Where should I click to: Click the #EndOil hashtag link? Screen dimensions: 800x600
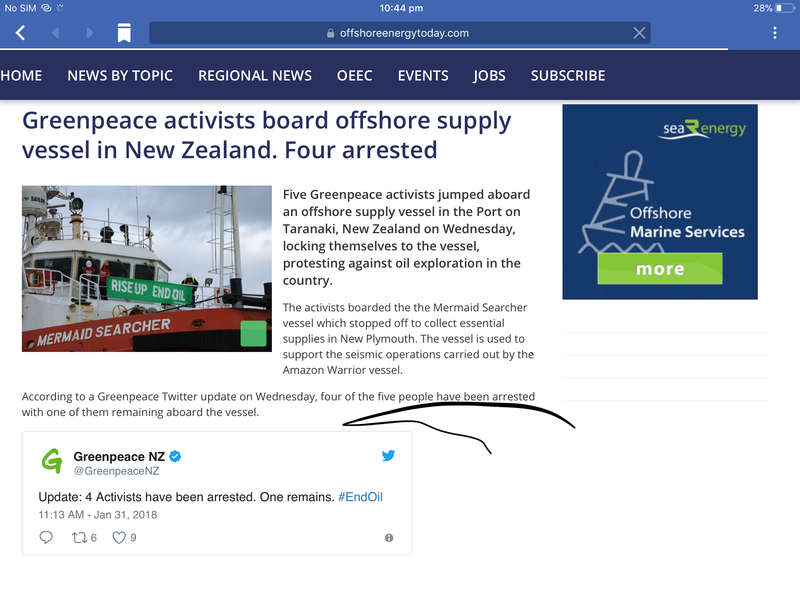[x=360, y=497]
